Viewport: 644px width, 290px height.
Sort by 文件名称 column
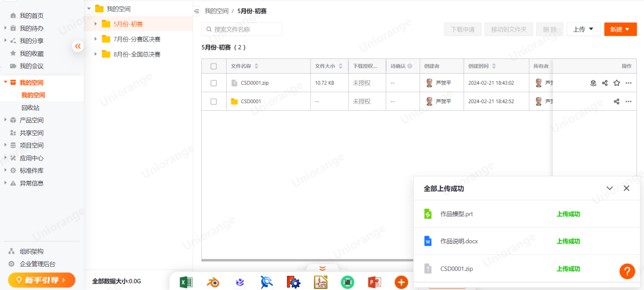256,66
